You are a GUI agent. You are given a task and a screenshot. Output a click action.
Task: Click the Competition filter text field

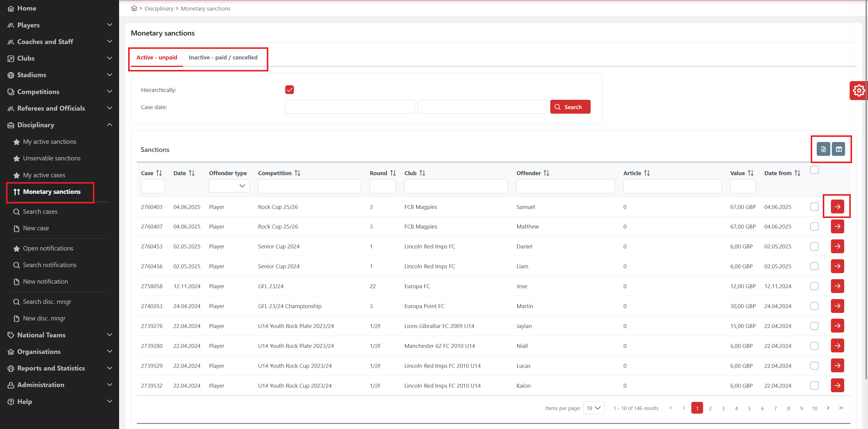point(309,186)
